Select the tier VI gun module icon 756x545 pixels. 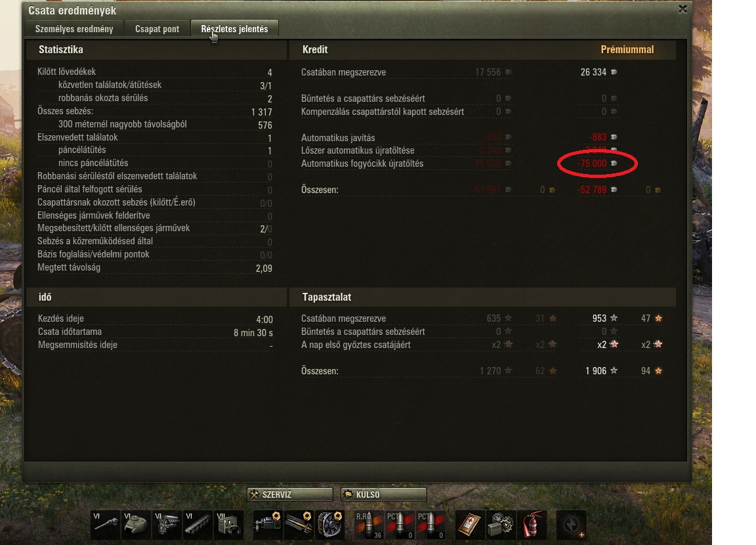pos(105,525)
